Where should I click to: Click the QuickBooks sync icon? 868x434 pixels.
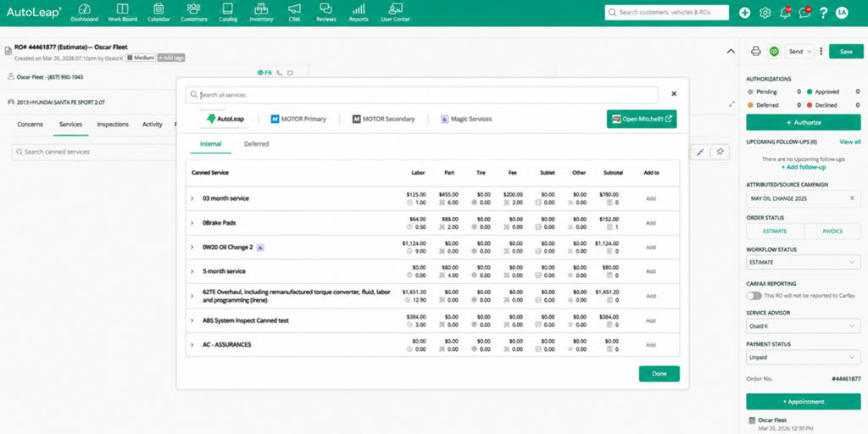click(x=774, y=52)
